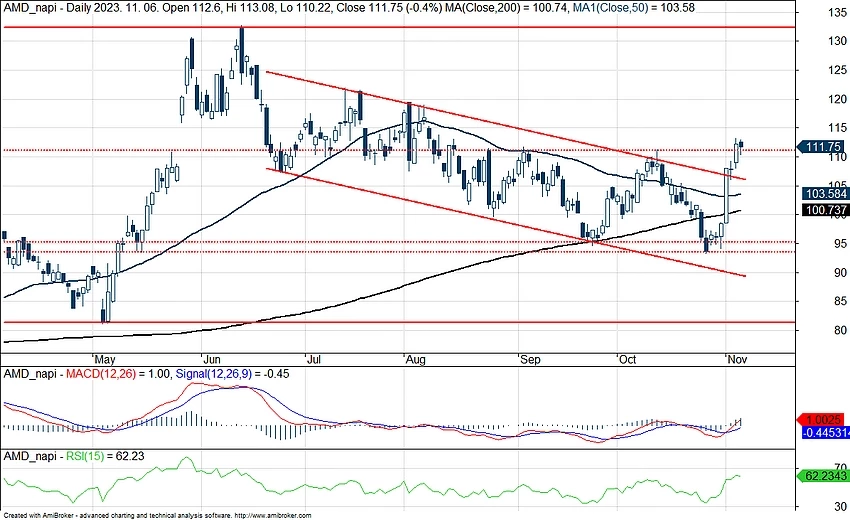Click the green 62.2343 RSI value tag
Screen dimensions: 850x520
pyautogui.click(x=822, y=476)
